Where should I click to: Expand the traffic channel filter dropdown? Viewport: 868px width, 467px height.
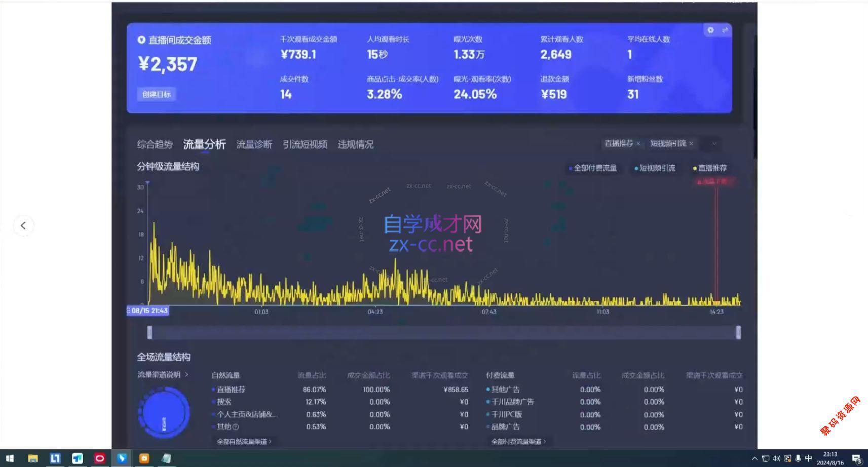pos(714,144)
